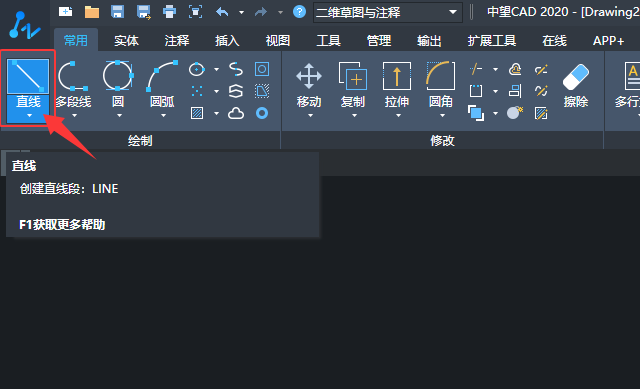Click the break-at-point pencil icon
Screen dimensions: 640x389
click(x=541, y=69)
